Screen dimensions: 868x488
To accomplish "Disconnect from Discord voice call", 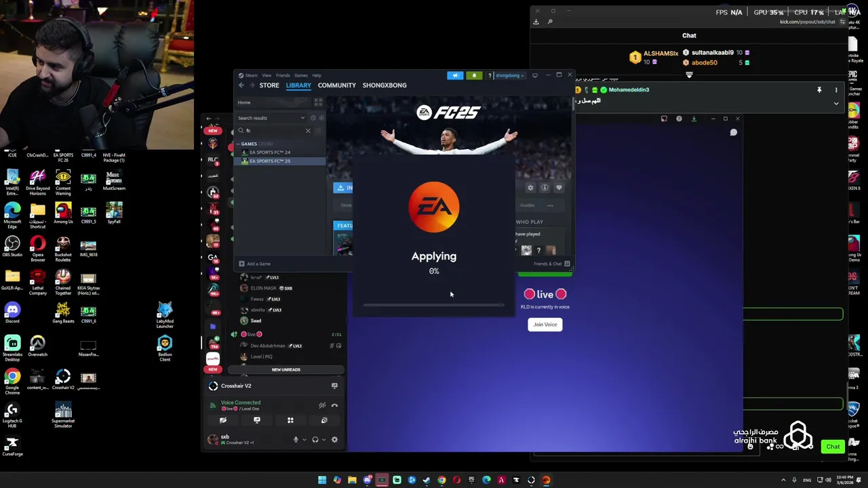I will 334,405.
